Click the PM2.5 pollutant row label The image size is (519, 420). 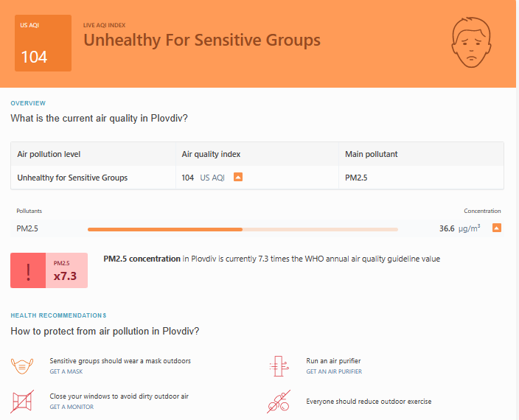coord(27,228)
